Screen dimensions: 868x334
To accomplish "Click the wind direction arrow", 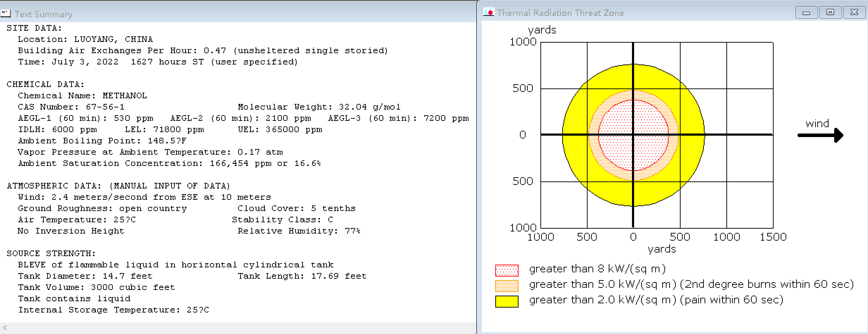I will [x=820, y=135].
